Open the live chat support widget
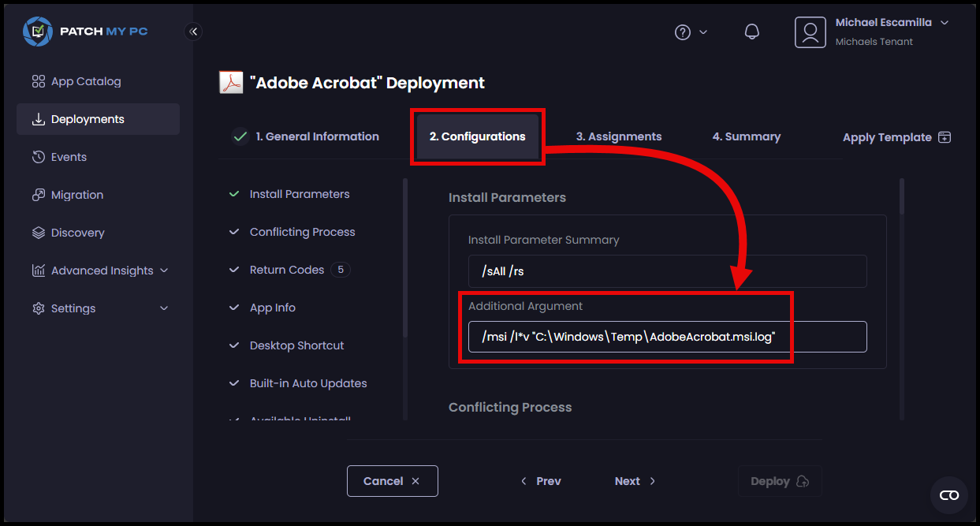Viewport: 980px width, 526px height. coord(948,494)
